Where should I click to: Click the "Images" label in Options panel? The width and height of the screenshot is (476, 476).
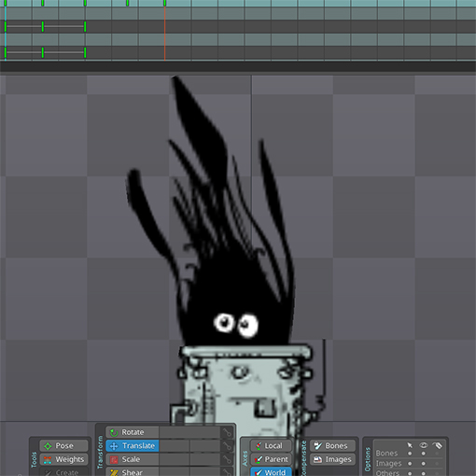(x=388, y=464)
